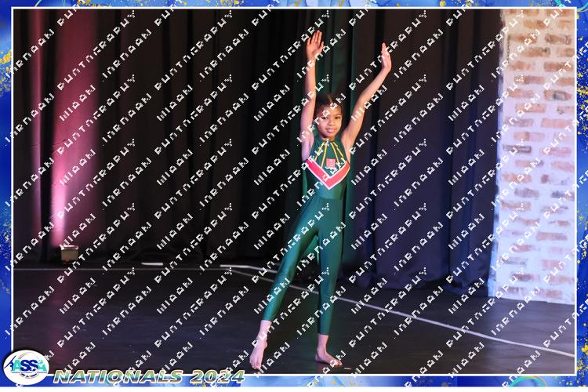Click the dancer's raised right hand

click(314, 45)
